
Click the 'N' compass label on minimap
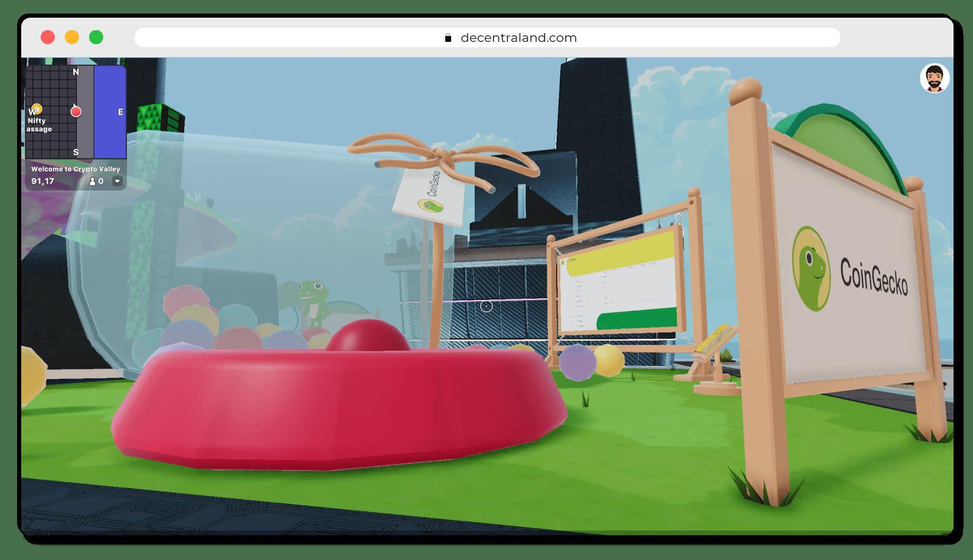click(x=75, y=72)
